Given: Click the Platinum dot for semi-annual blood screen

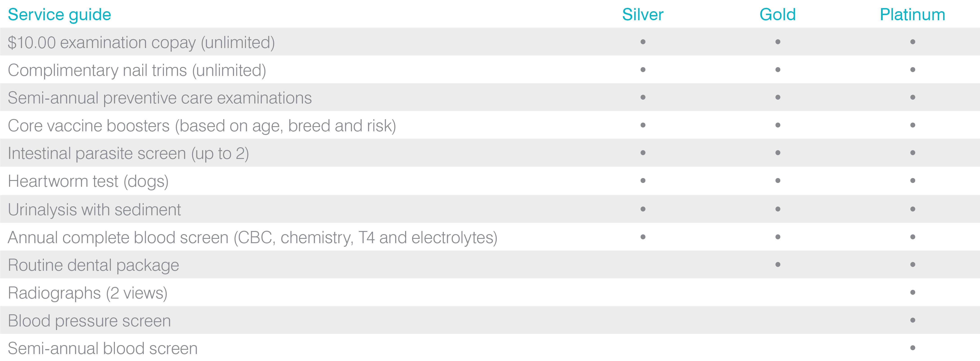Looking at the screenshot, I should point(913,348).
